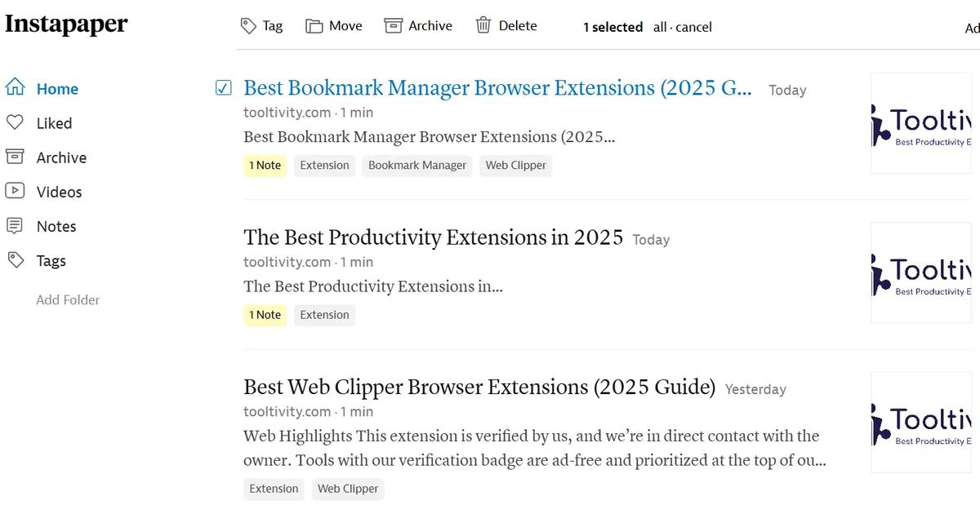Click the Tags icon in the sidebar
980x514 pixels.
tap(15, 259)
